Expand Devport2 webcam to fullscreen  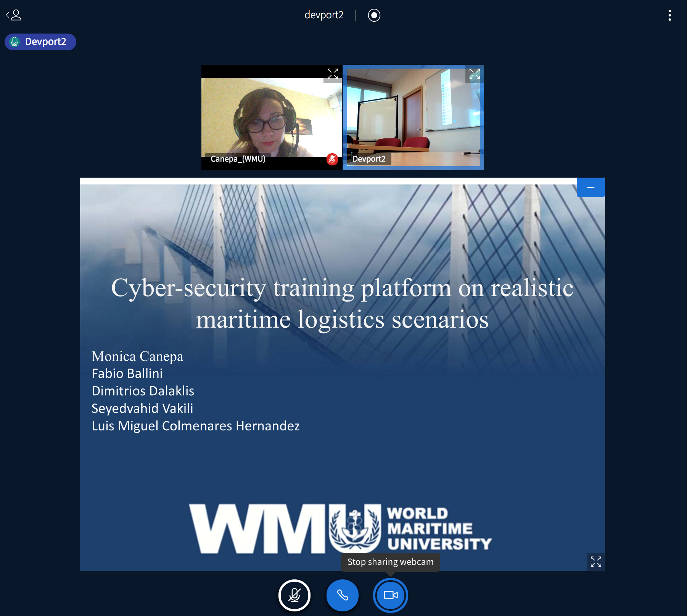pos(474,74)
